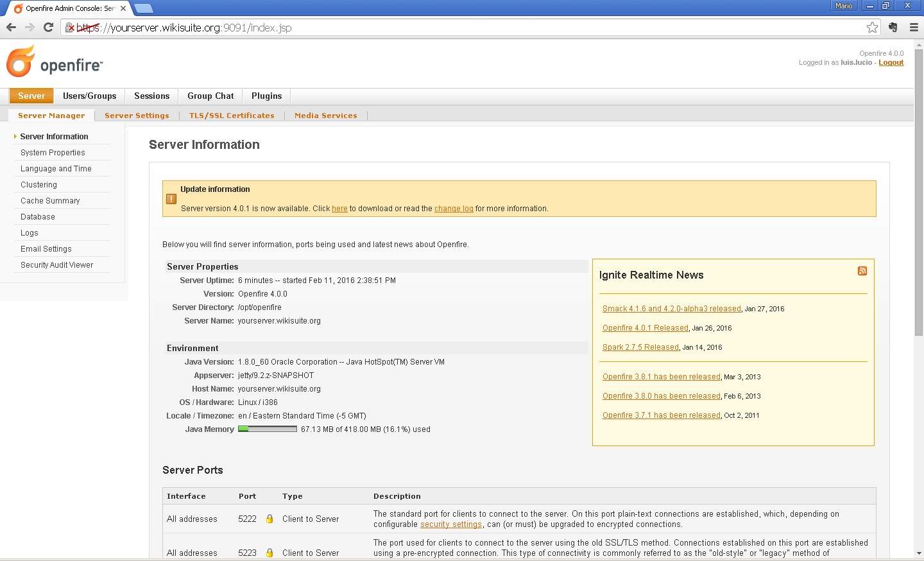Open TLS/SSL Certificates submenu

[232, 116]
